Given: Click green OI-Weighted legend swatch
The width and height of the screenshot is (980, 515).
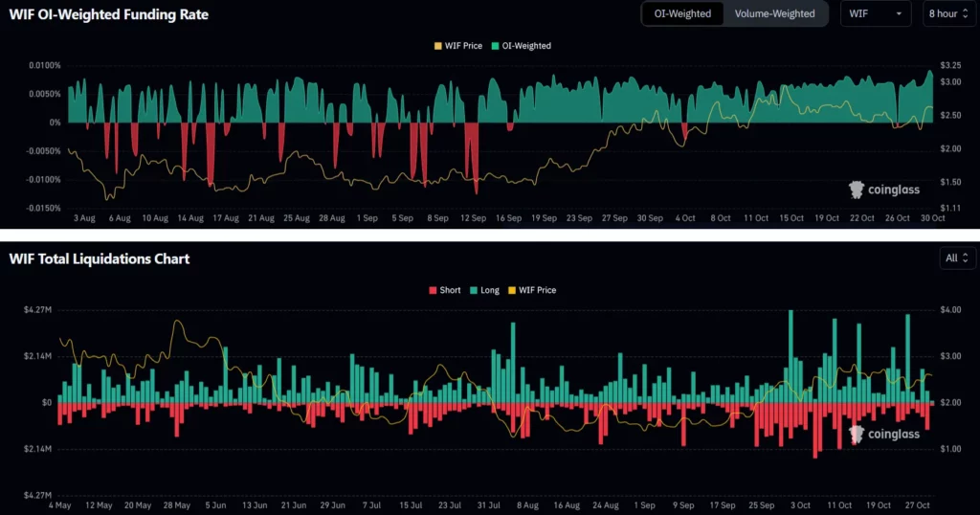Looking at the screenshot, I should click(495, 46).
